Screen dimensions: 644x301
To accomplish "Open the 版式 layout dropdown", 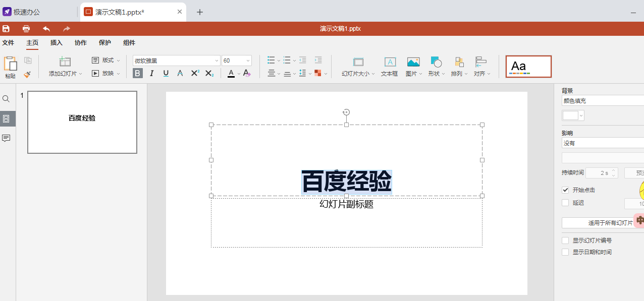I will point(106,61).
